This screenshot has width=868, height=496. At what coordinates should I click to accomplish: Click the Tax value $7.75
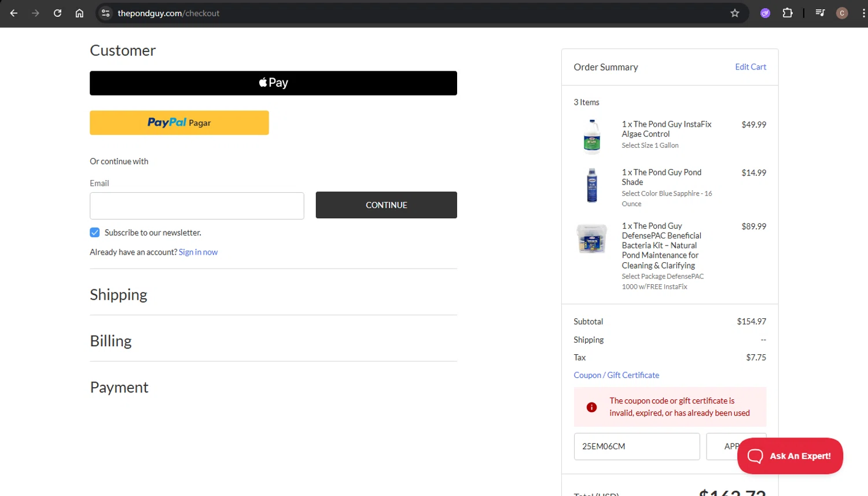coord(756,357)
